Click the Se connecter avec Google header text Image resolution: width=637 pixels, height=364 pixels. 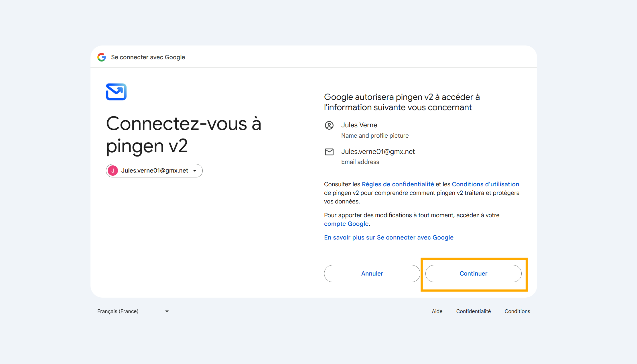tap(148, 57)
